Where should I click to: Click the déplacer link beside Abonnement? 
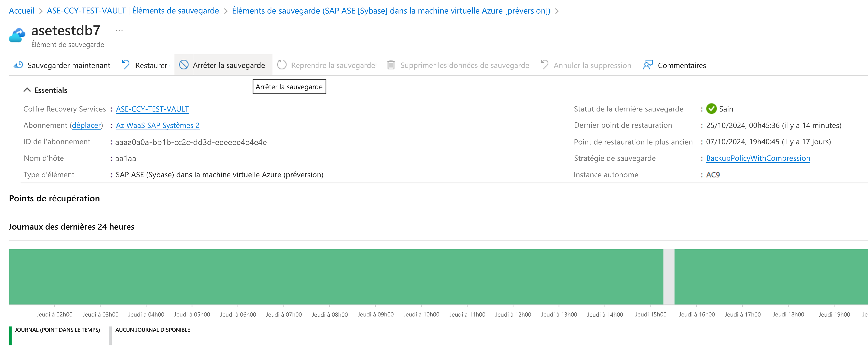(x=86, y=126)
